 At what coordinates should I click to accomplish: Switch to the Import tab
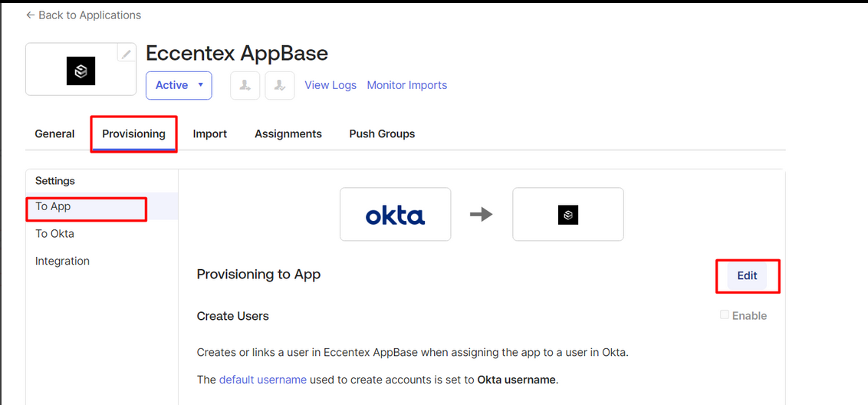(x=210, y=134)
